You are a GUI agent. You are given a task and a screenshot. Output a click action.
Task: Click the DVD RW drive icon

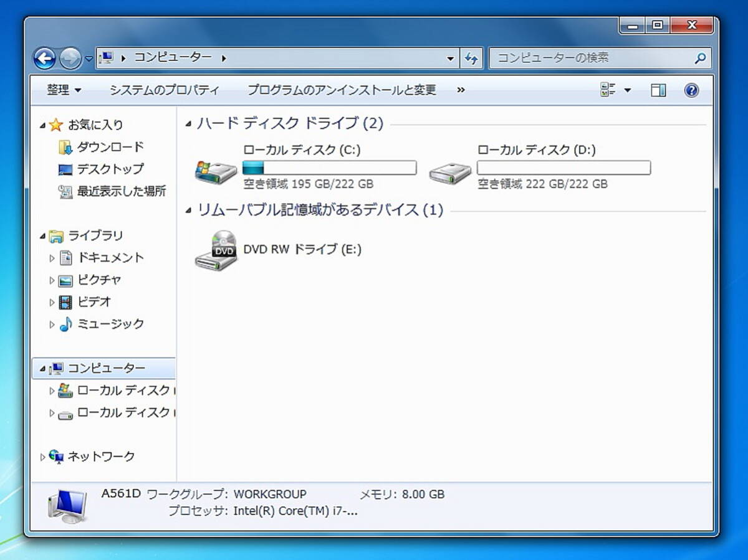[x=216, y=250]
